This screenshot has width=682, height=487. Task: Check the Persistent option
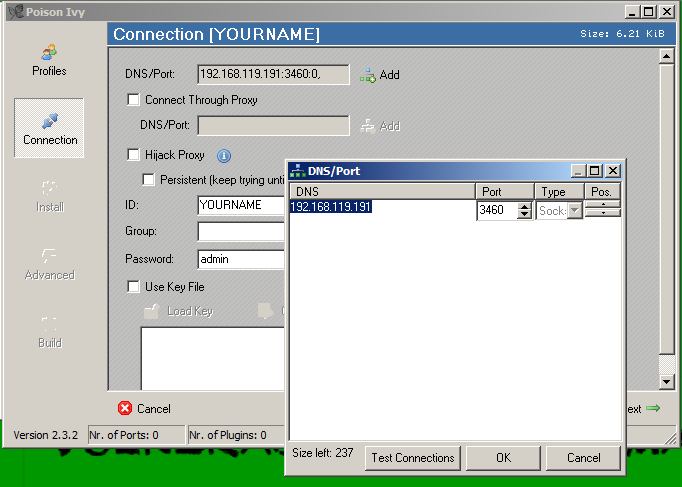(148, 180)
